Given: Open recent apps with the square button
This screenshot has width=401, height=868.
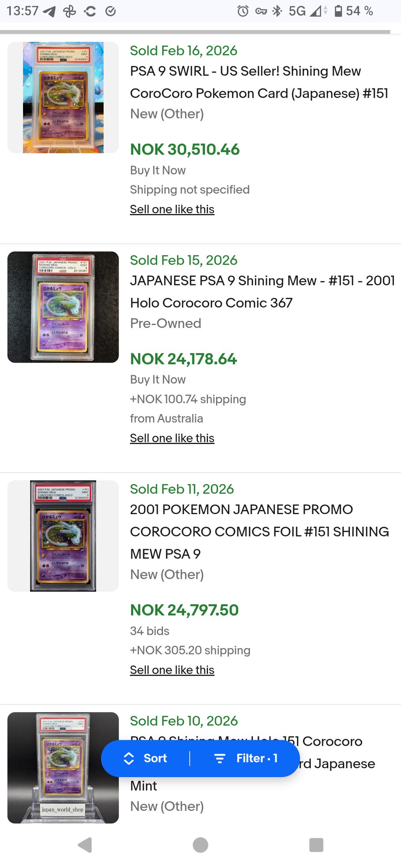Looking at the screenshot, I should point(316,845).
